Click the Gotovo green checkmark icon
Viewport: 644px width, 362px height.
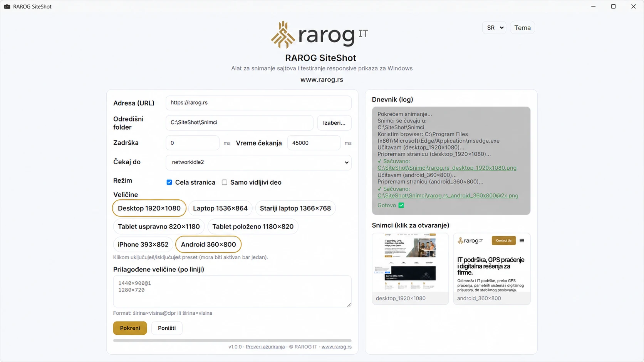pos(401,205)
